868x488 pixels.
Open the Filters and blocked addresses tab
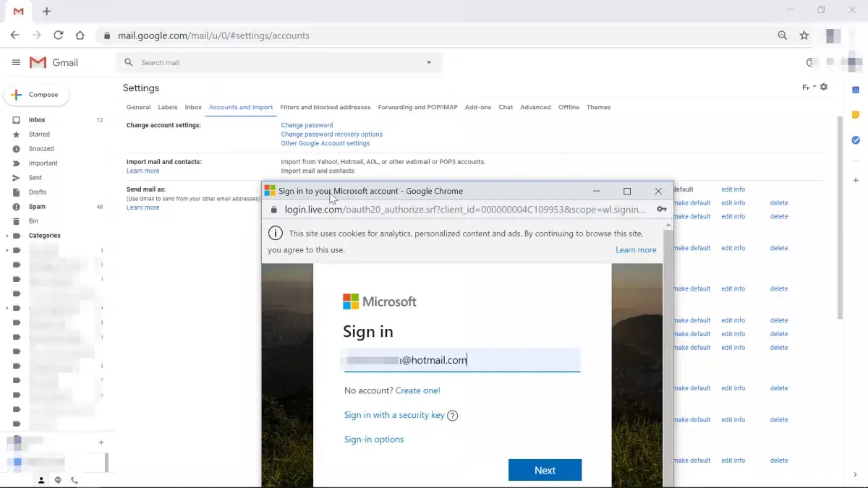tap(325, 107)
